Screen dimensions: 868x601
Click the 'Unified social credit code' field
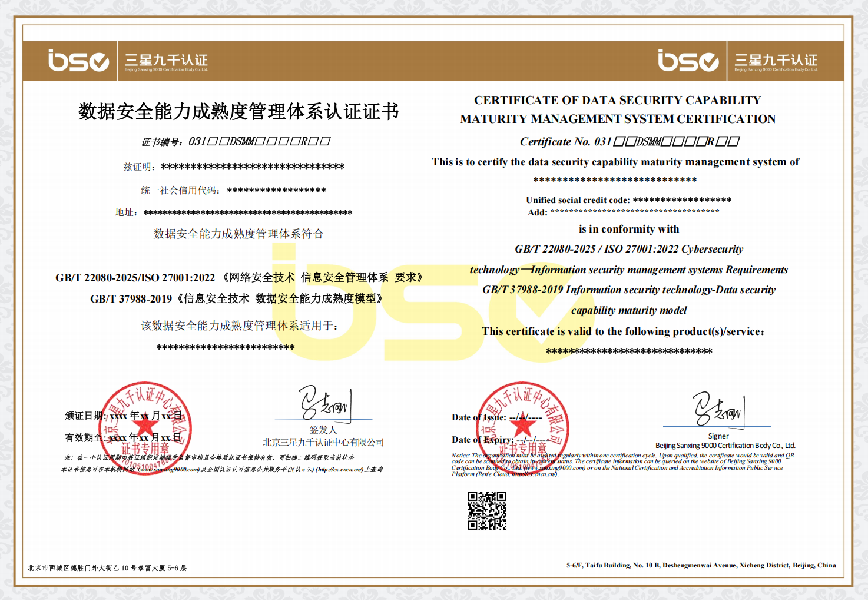coord(628,200)
